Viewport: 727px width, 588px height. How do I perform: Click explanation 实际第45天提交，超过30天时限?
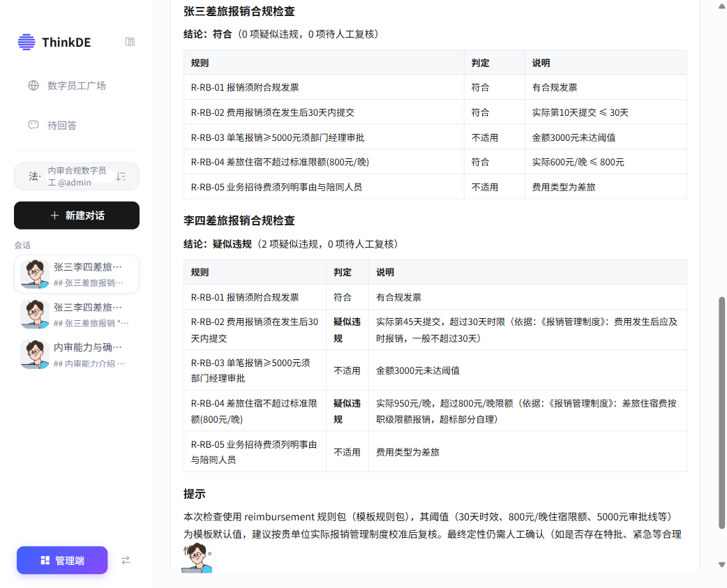[x=440, y=322]
